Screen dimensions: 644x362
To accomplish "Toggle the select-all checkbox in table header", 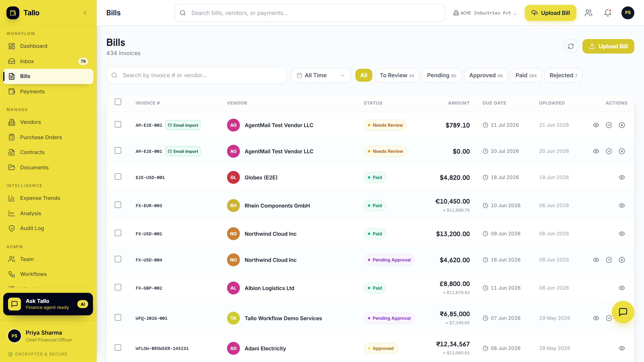I will 118,102.
